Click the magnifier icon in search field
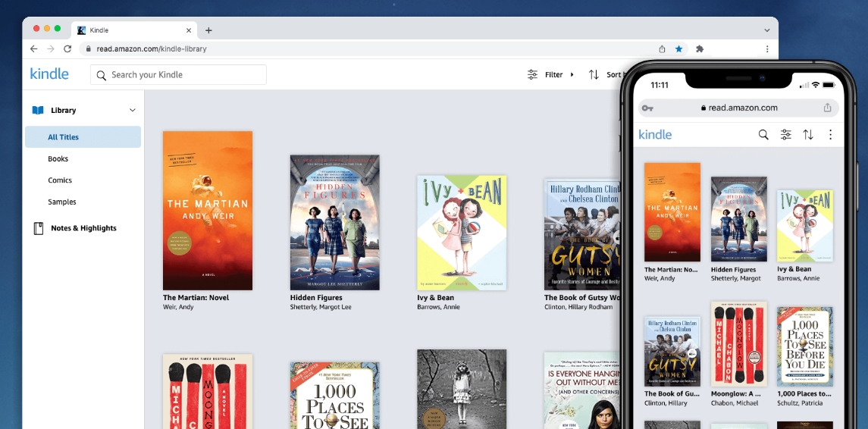 coord(102,75)
